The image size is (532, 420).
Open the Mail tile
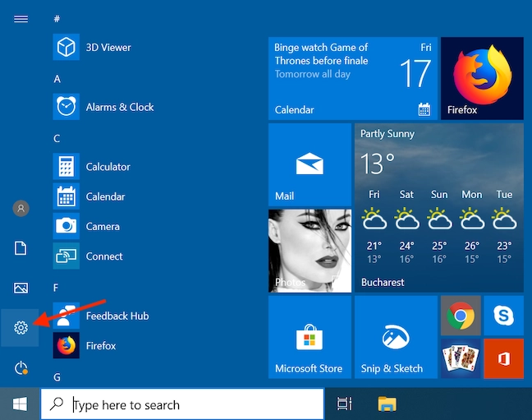pyautogui.click(x=310, y=164)
